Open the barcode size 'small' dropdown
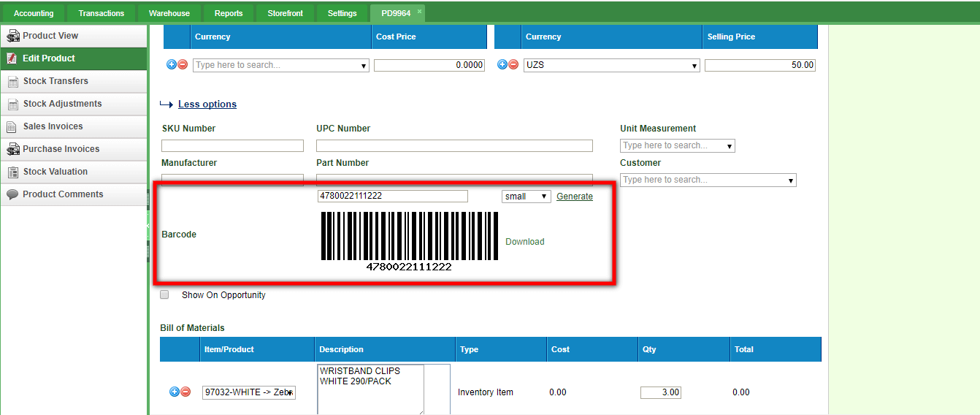 point(526,197)
